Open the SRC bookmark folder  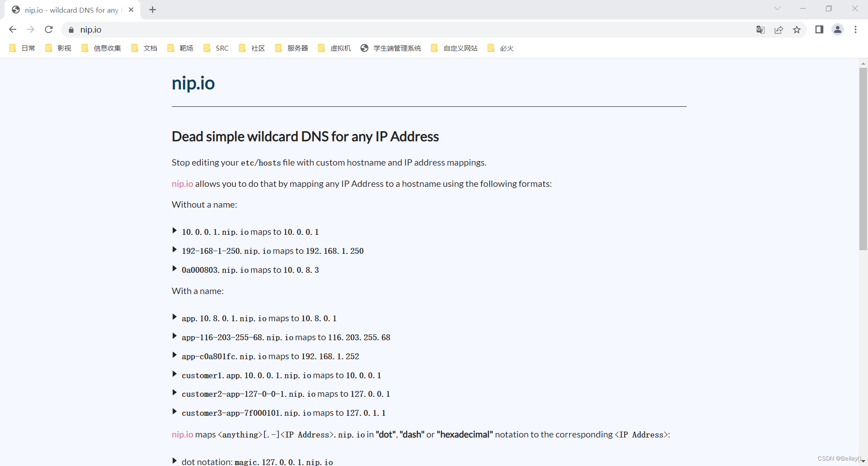pos(216,48)
